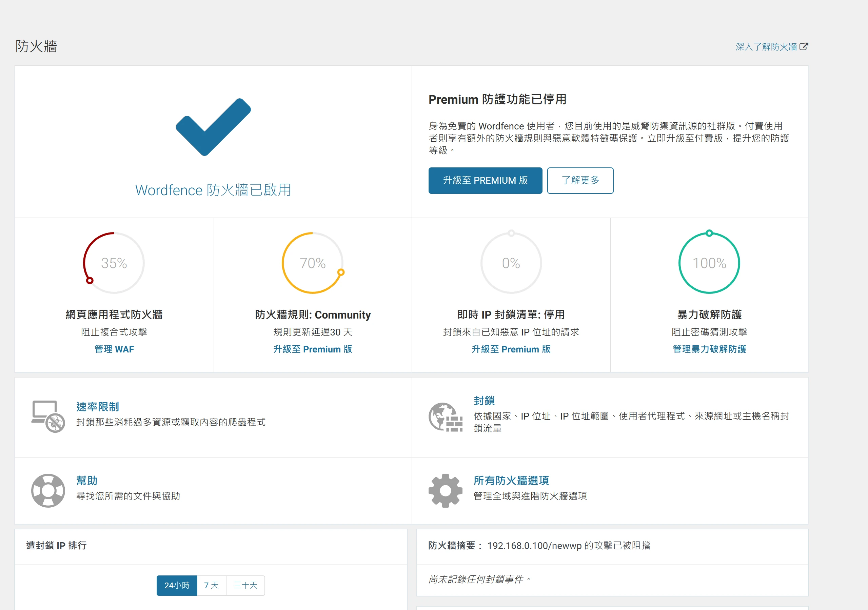Open the 幫助 link
Viewport: 868px width, 610px height.
point(86,480)
